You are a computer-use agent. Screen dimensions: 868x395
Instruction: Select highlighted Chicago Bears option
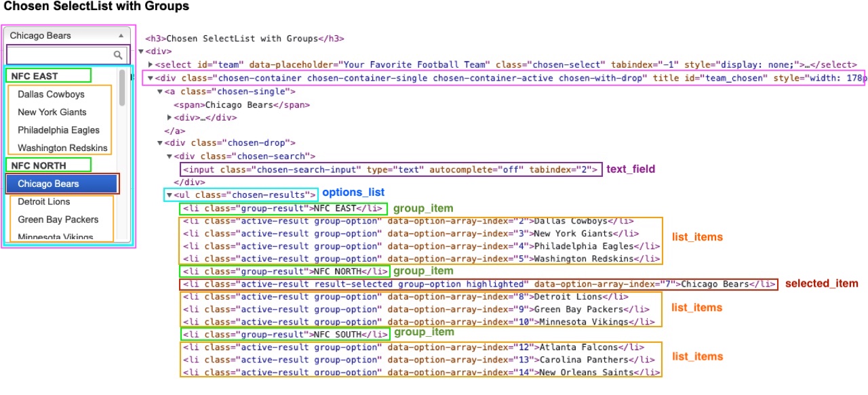(x=62, y=184)
